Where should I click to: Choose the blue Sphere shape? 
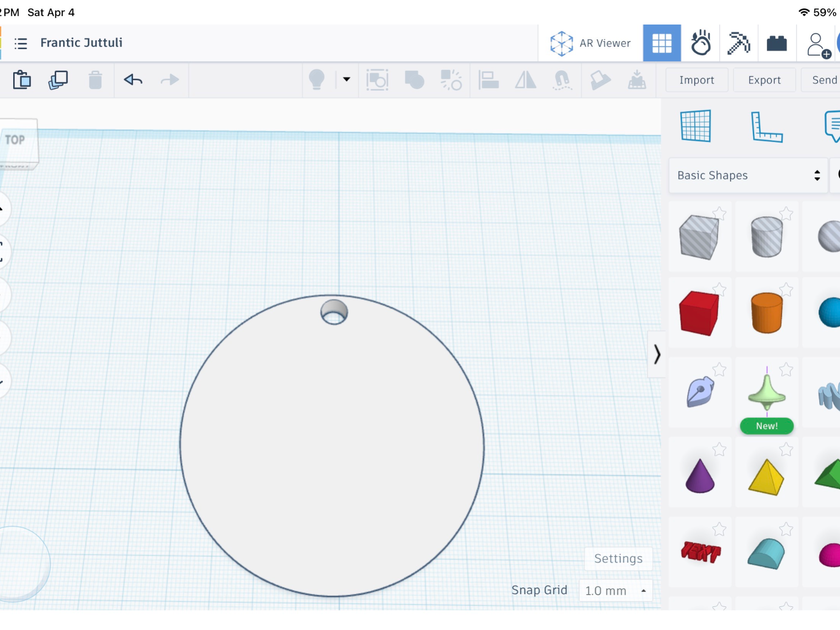point(829,312)
